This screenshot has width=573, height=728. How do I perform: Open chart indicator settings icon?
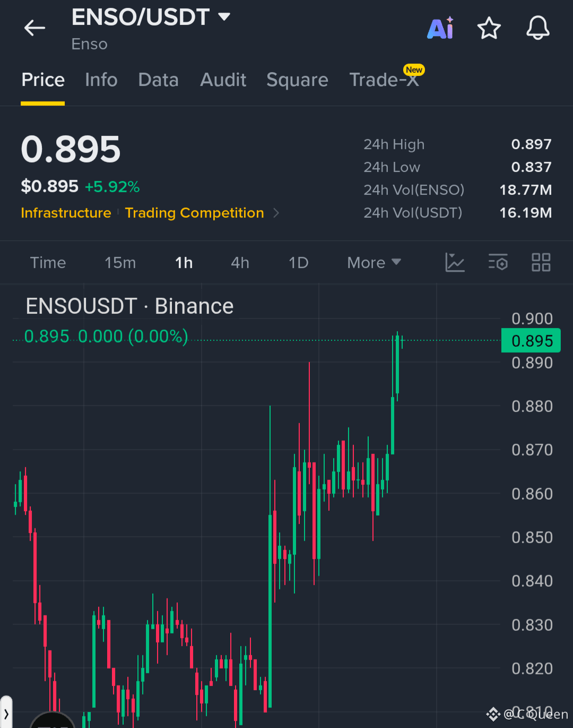coord(498,262)
